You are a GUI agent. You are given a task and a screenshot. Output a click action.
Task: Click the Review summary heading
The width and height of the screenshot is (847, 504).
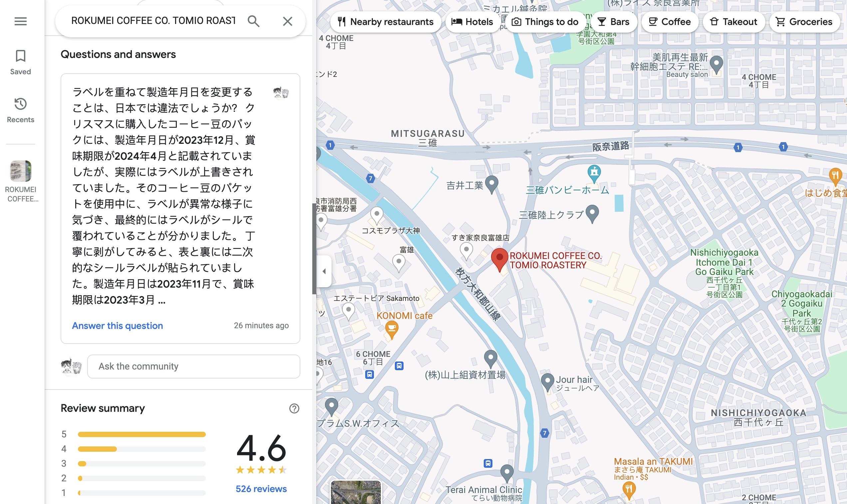click(x=103, y=408)
